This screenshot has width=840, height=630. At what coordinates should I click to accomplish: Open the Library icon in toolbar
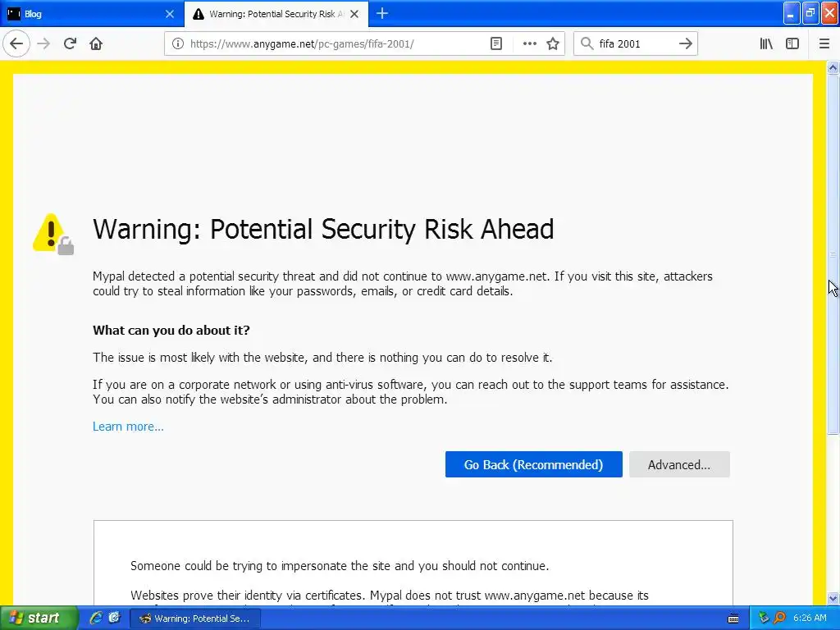click(766, 43)
